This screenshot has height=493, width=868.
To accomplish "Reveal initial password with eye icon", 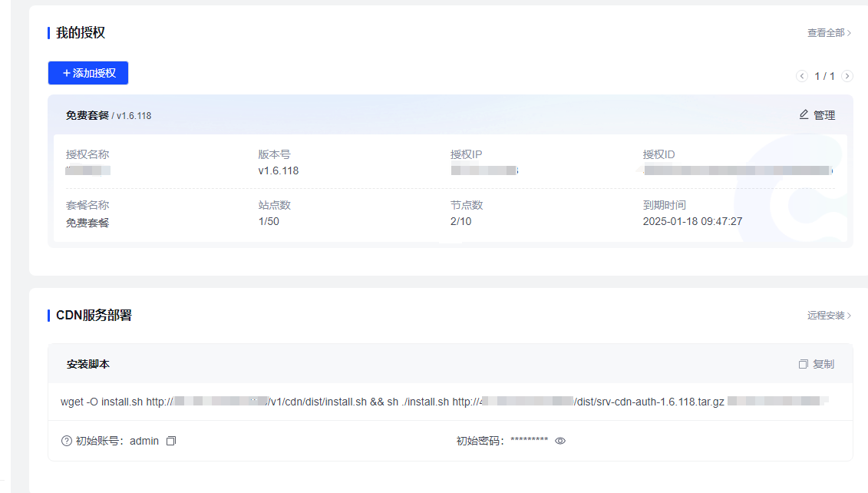I will click(x=560, y=441).
